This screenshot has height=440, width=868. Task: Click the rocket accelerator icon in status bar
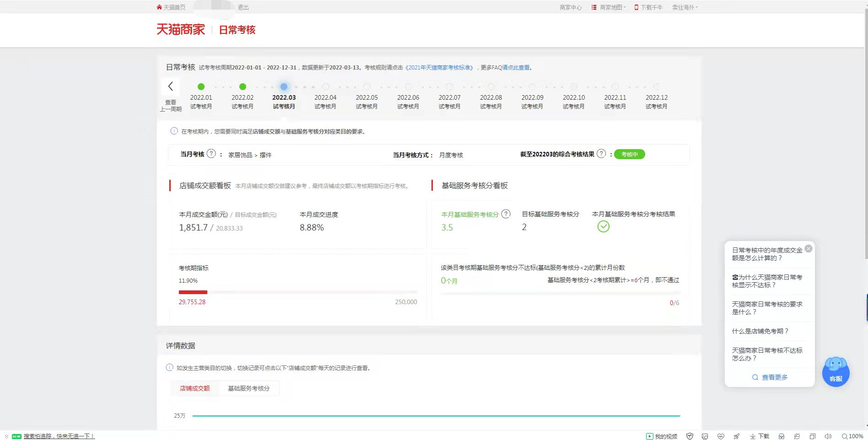click(x=736, y=436)
